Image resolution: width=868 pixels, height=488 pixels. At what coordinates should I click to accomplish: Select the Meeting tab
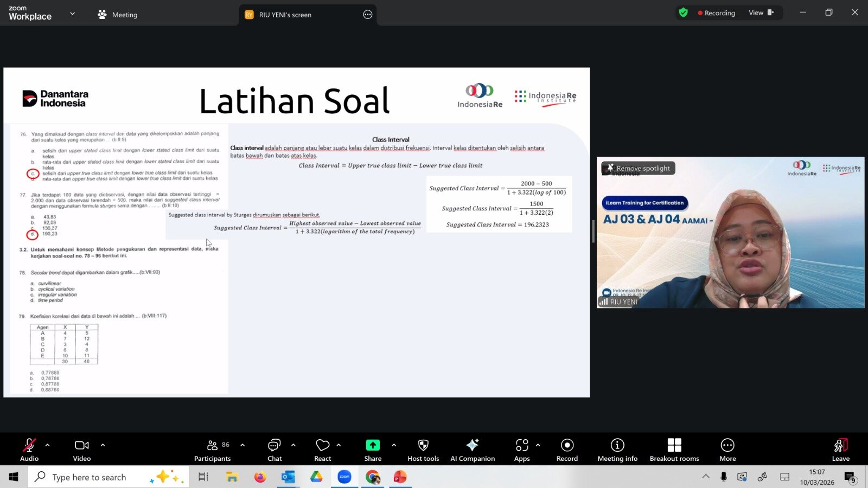(x=118, y=15)
